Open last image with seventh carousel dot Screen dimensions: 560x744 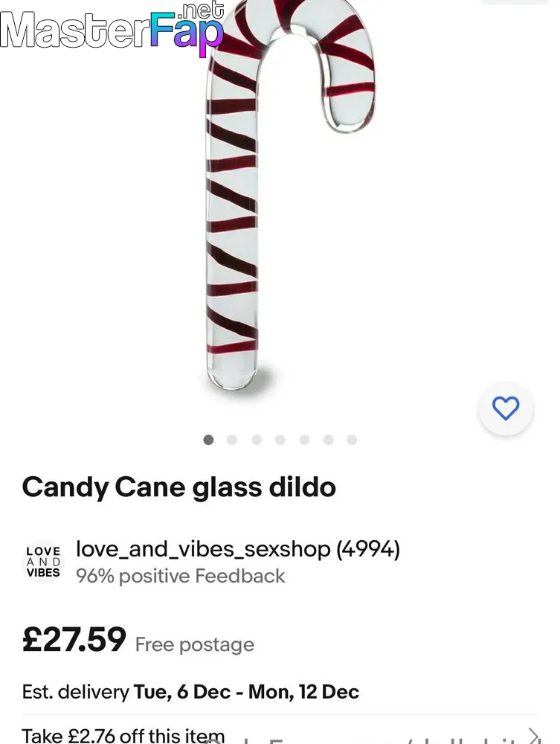point(352,440)
